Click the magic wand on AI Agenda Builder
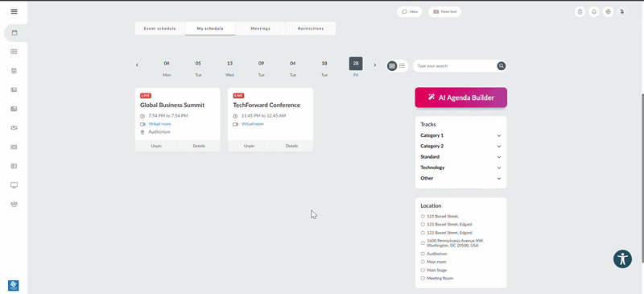Screen dimensions: 644x294 (x=431, y=97)
